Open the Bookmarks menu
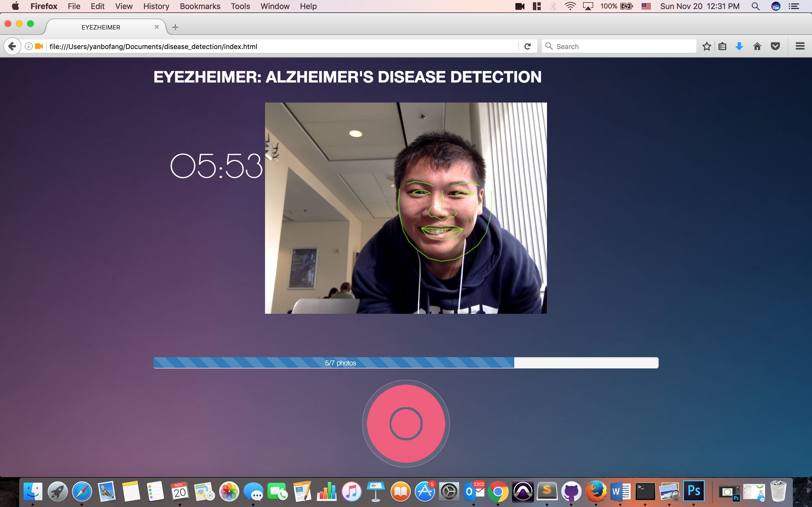 [x=200, y=6]
